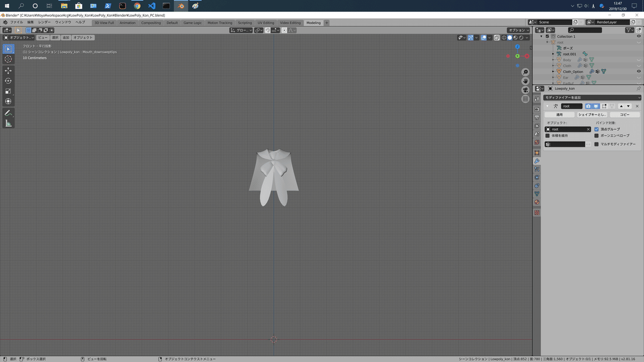Hide Cloth_Option with eye icon
Screen dimensions: 644x362
pyautogui.click(x=639, y=71)
